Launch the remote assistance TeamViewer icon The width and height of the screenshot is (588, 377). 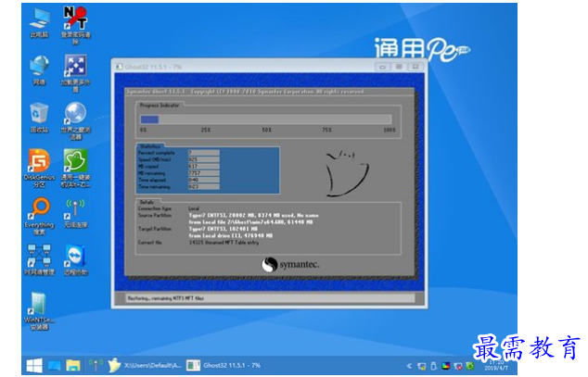pyautogui.click(x=75, y=259)
